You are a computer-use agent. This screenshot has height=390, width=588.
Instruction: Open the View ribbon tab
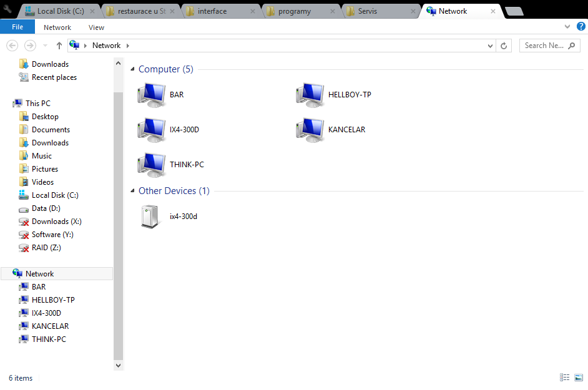point(96,27)
